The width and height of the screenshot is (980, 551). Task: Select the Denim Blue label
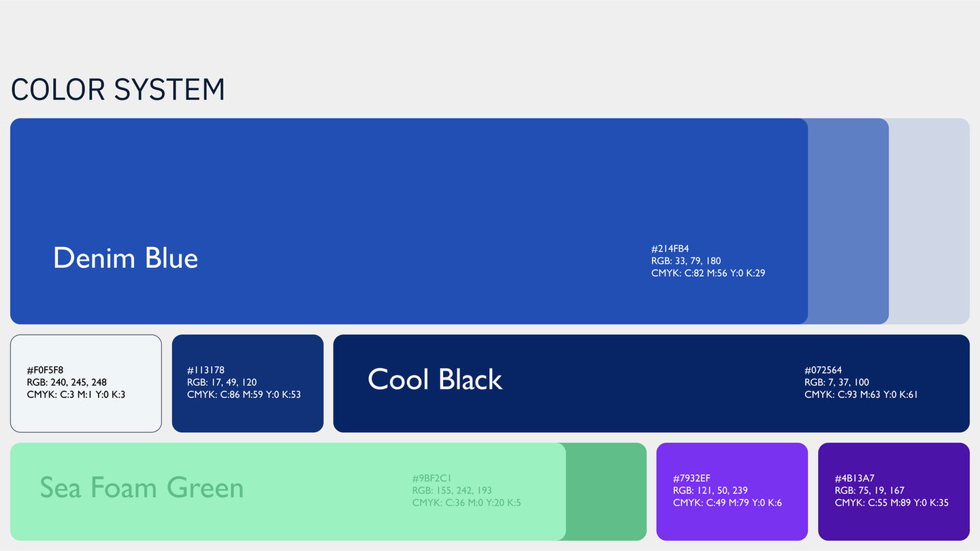tap(126, 258)
